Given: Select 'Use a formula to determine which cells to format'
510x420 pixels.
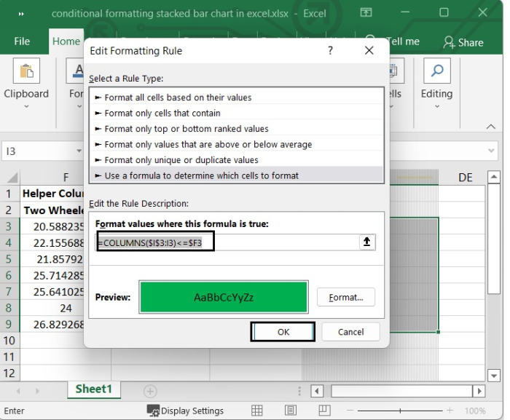Looking at the screenshot, I should (237, 175).
